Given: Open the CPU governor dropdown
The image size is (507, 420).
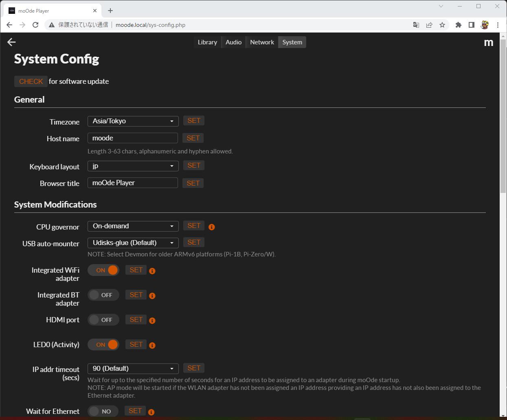Looking at the screenshot, I should point(133,226).
